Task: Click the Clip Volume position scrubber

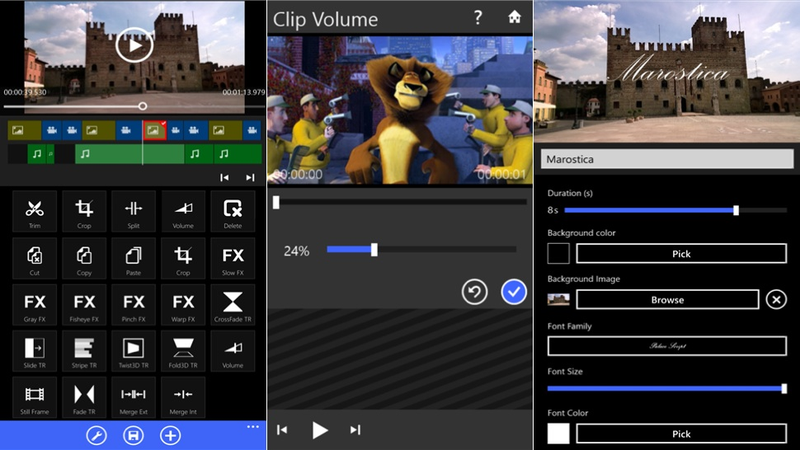Action: pyautogui.click(x=276, y=203)
